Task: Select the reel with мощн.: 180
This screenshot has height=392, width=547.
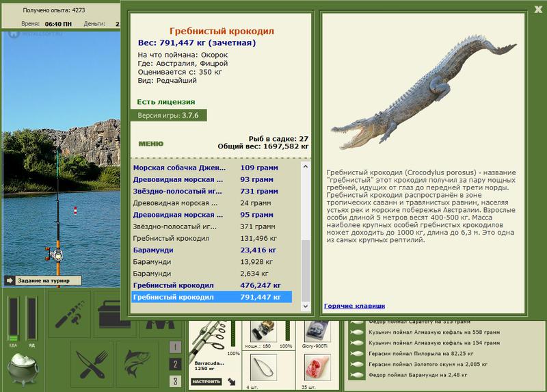Action: click(263, 332)
